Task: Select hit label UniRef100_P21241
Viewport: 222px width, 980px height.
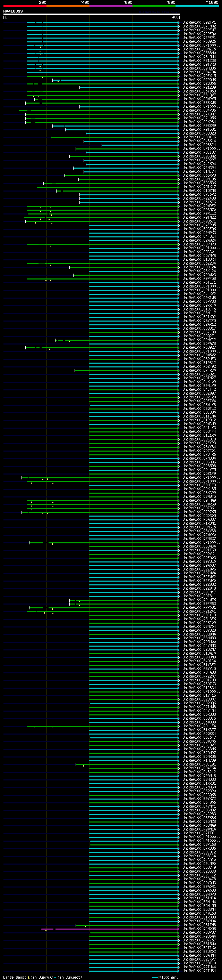Action: [199, 611]
